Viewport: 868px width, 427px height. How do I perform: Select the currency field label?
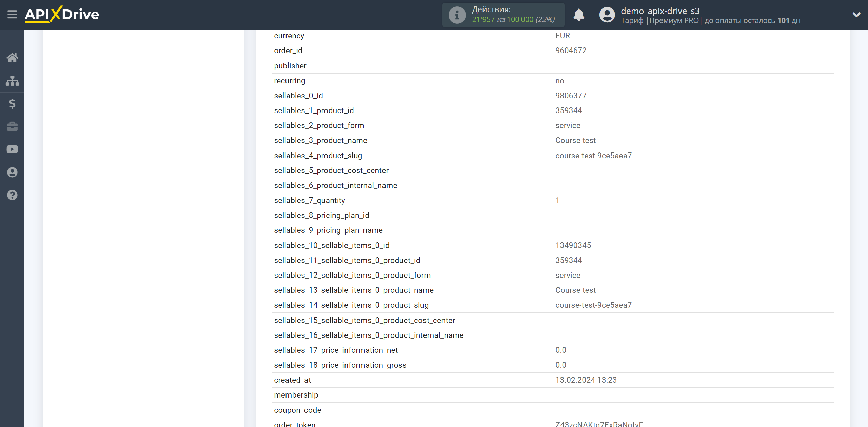click(x=289, y=36)
